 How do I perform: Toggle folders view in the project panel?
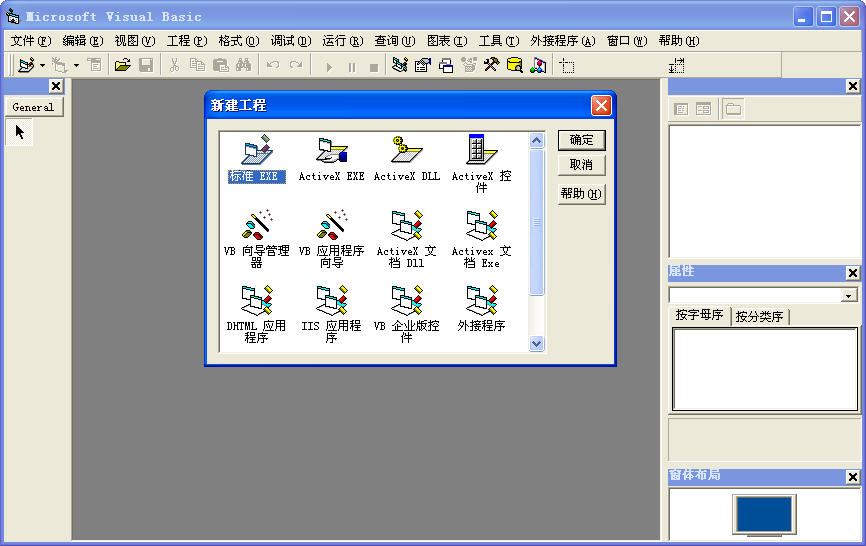733,109
